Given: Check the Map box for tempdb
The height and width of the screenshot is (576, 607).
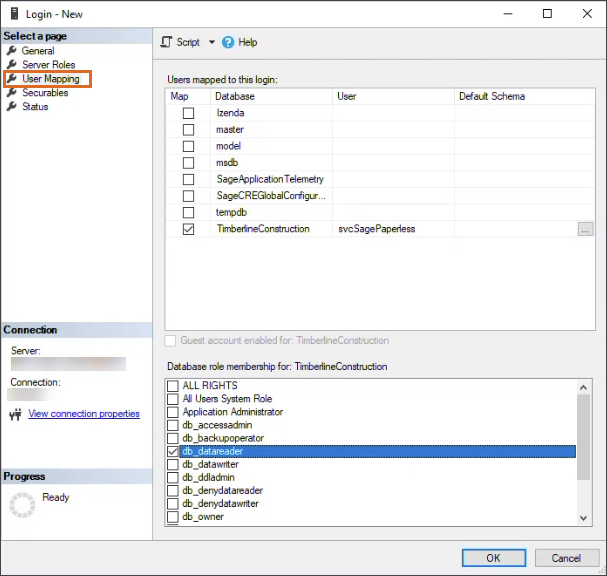Looking at the screenshot, I should coord(189,213).
